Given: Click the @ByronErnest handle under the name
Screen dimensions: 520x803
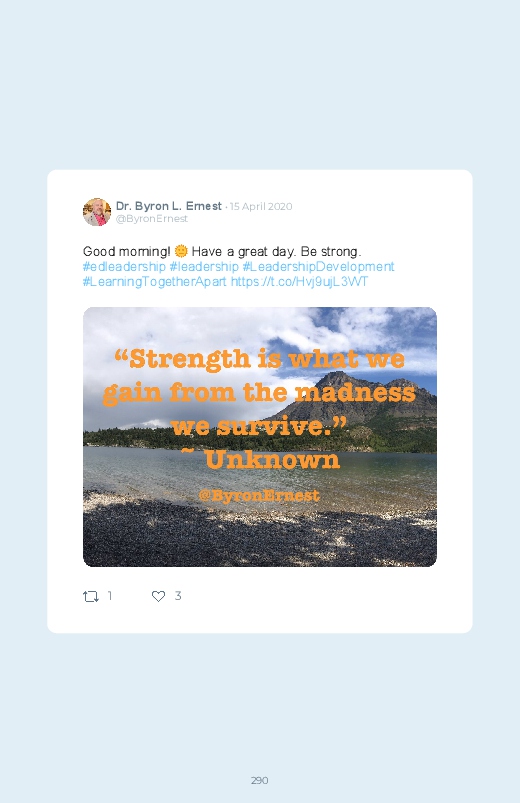Looking at the screenshot, I should [x=152, y=219].
